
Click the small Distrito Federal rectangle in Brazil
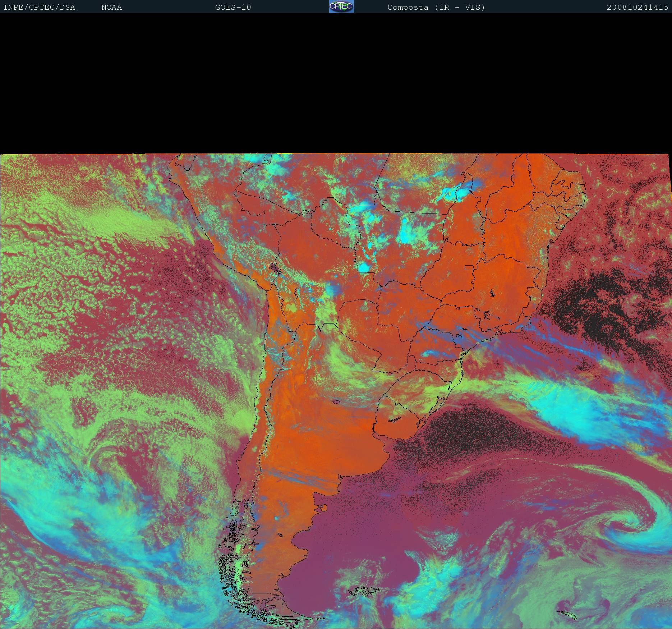(469, 267)
